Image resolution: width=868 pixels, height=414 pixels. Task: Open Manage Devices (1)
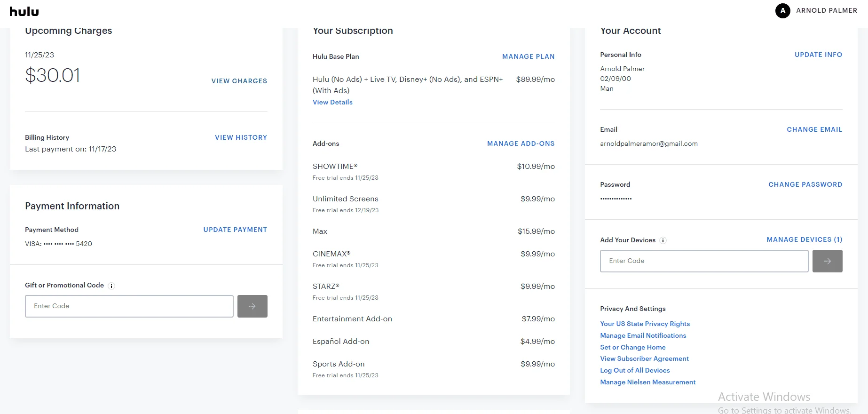click(804, 239)
